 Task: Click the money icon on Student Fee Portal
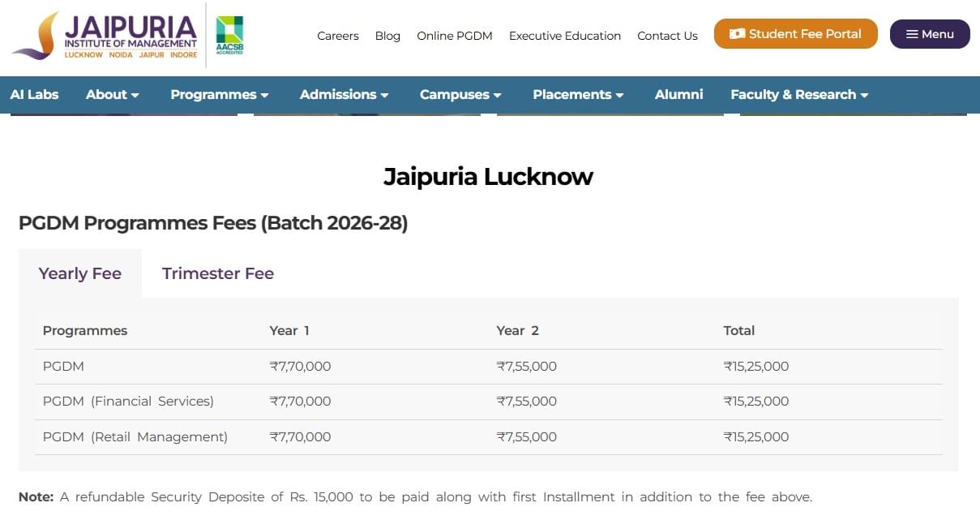[x=737, y=34]
